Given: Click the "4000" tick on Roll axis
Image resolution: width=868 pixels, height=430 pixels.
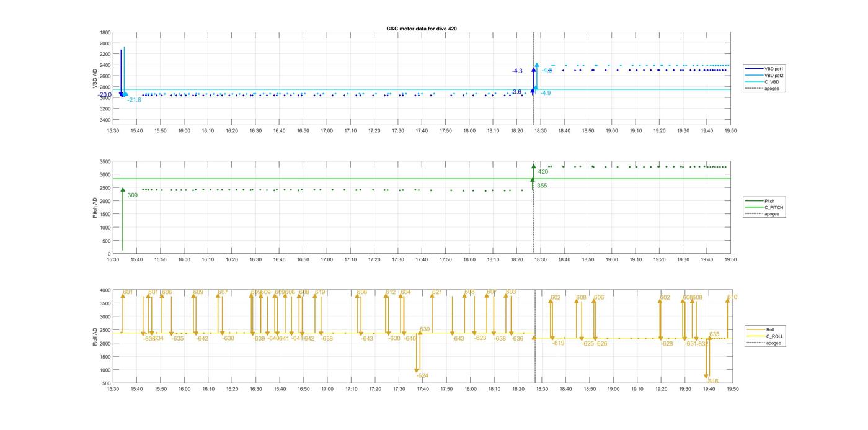Looking at the screenshot, I should [x=105, y=290].
